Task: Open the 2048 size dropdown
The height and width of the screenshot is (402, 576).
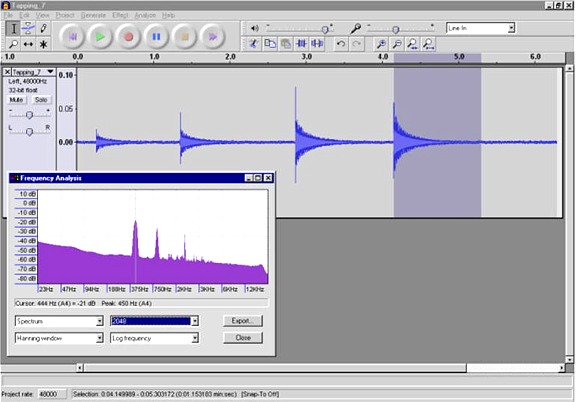Action: click(195, 322)
